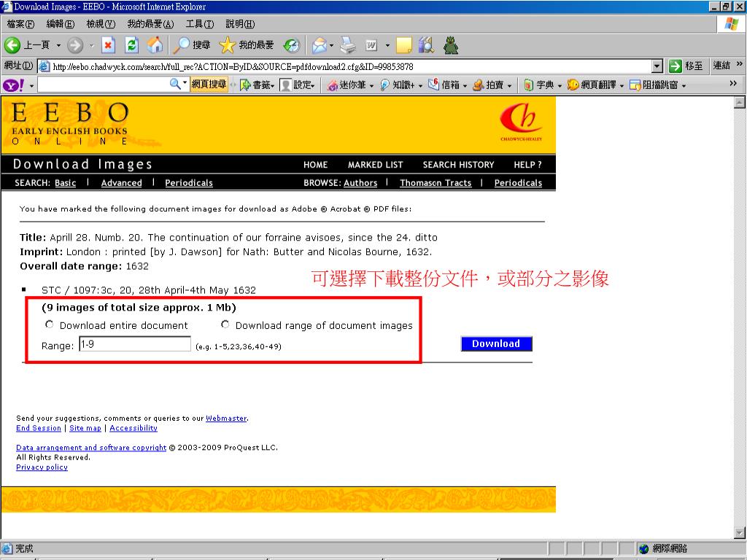Open the Yahoo! logo dropdown arrow

click(31, 86)
